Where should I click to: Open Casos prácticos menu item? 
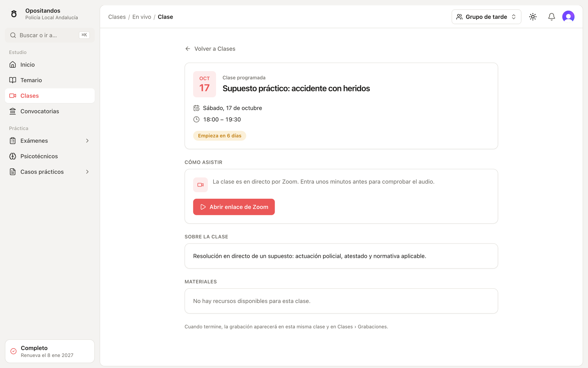pyautogui.click(x=50, y=172)
